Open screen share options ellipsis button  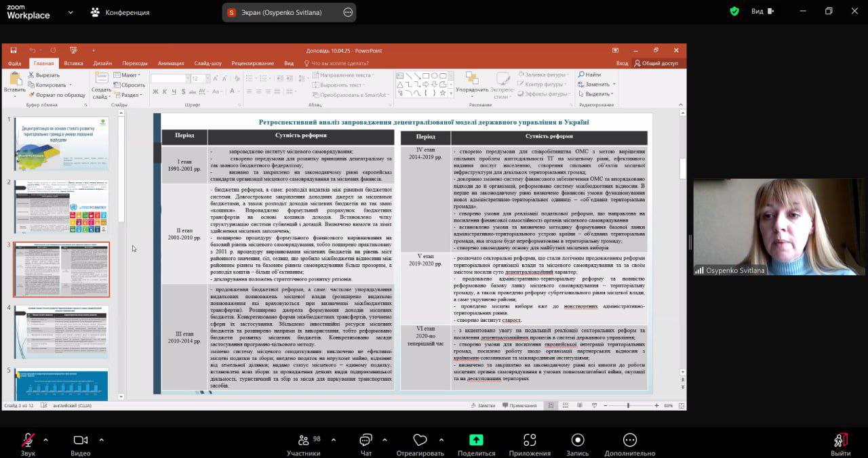[348, 12]
